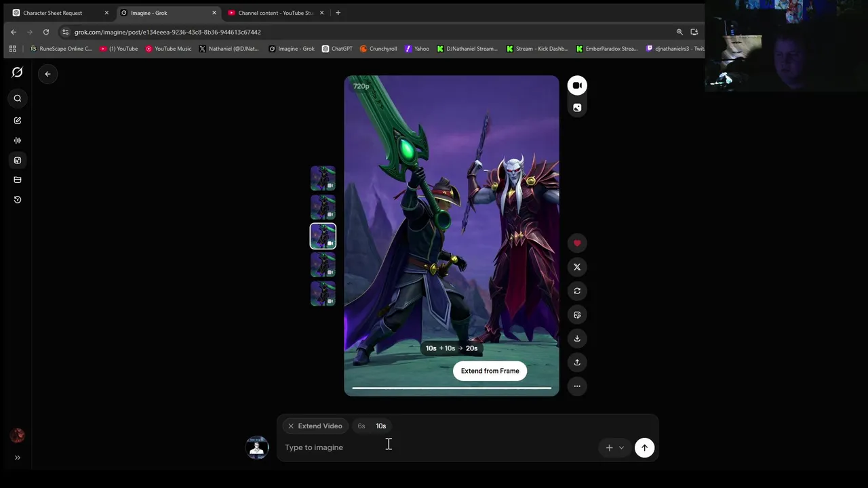The image size is (868, 488).
Task: Select the fourth video thumbnail
Action: 323,265
